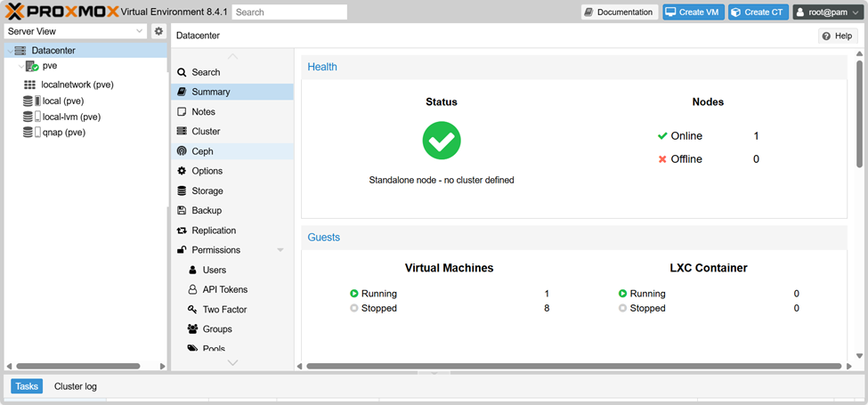Click the Ceph icon in side menu
This screenshot has height=405, width=868.
point(182,151)
